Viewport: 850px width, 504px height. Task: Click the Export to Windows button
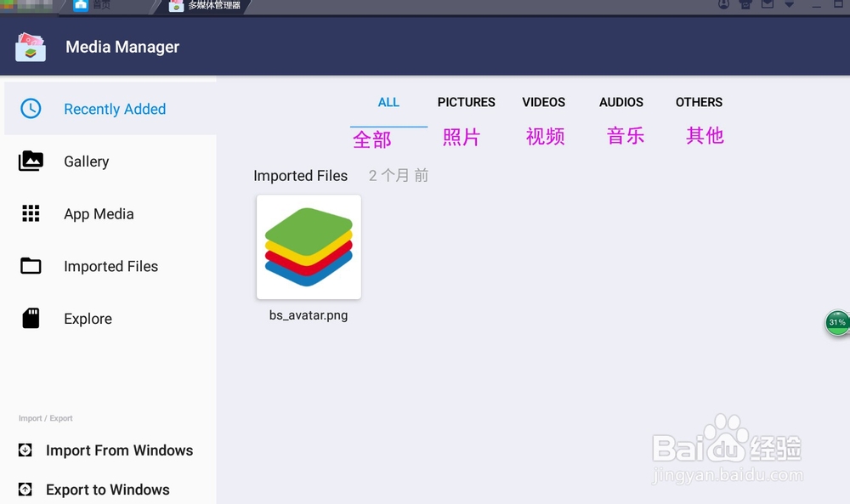pos(108,490)
